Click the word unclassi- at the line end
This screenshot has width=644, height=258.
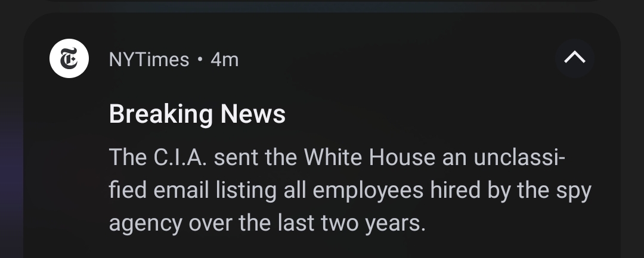pos(519,157)
